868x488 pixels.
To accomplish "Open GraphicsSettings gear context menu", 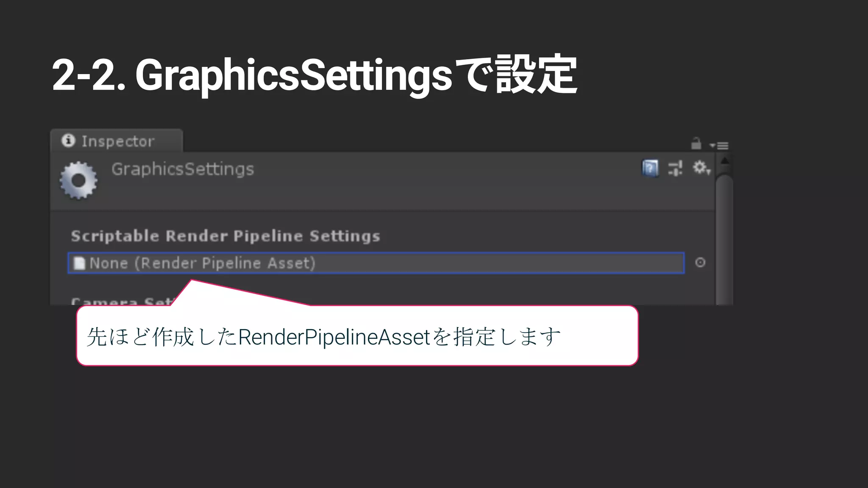I will (x=701, y=168).
